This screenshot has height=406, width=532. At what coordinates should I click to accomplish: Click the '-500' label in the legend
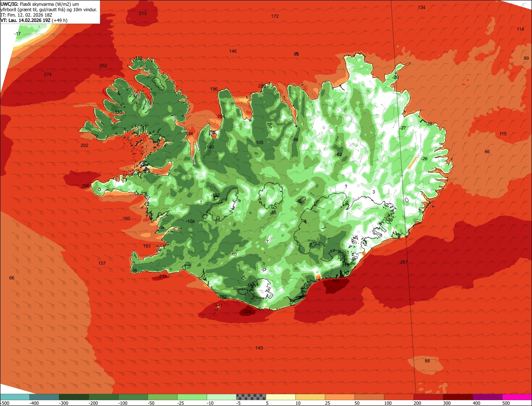(5, 403)
